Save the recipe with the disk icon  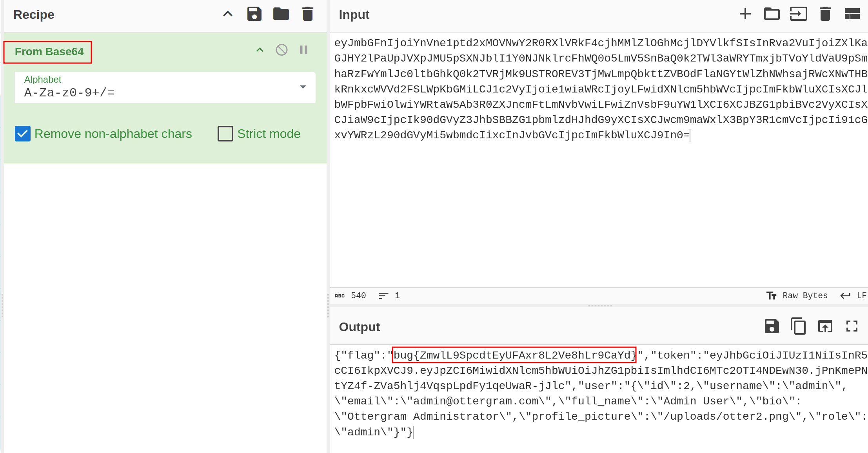(254, 14)
